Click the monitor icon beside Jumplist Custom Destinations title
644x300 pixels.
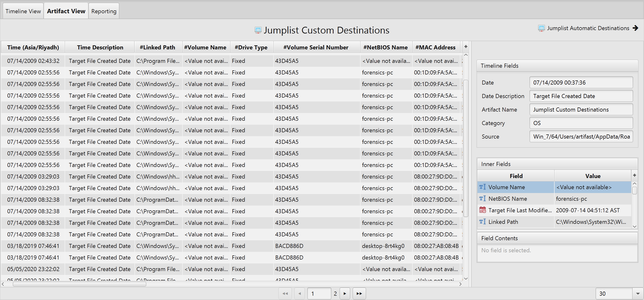pos(258,30)
